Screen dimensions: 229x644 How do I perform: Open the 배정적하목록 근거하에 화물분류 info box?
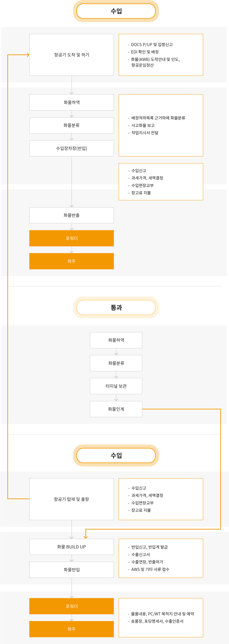click(161, 125)
